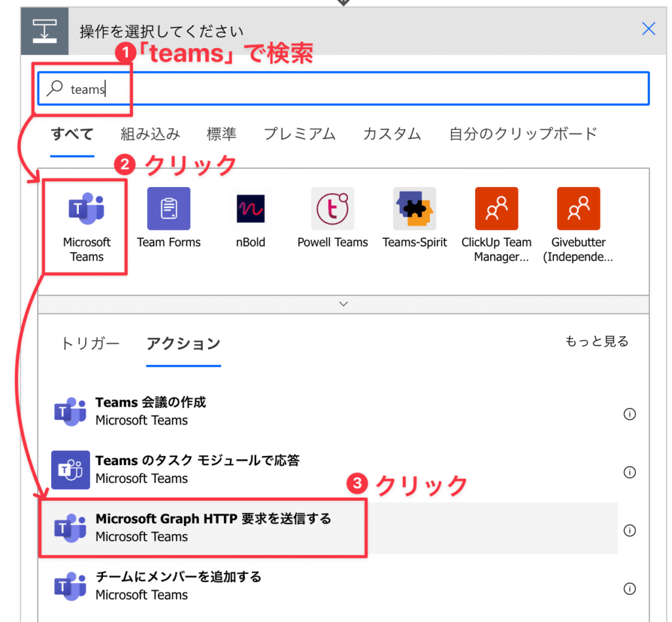Viewport: 672px width, 622px height.
Task: Show info for チームにメンバーを追加する
Action: click(x=629, y=589)
